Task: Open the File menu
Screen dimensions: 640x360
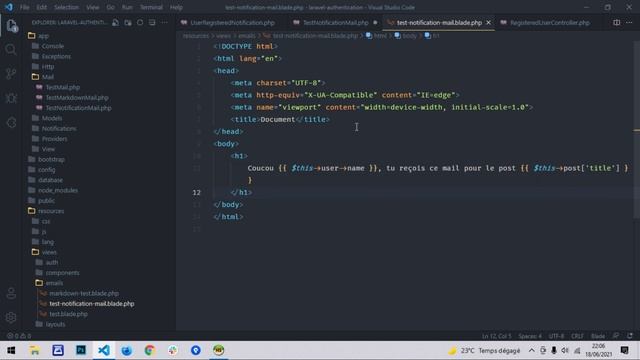Action: point(24,7)
